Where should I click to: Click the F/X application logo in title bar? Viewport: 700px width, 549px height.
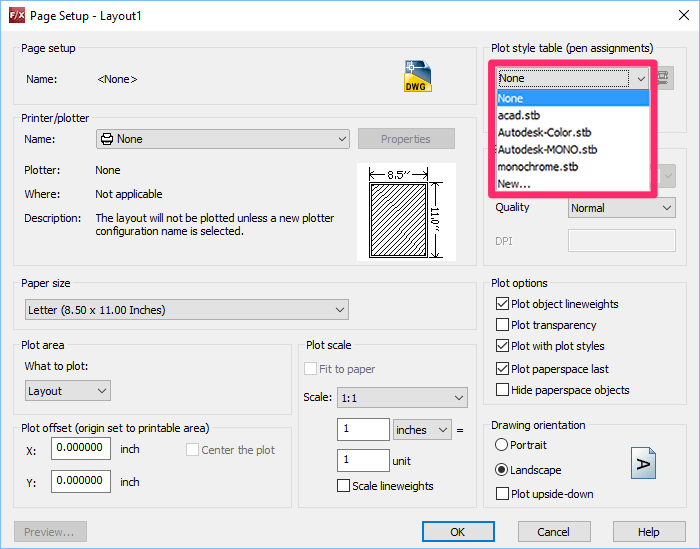coord(17,16)
